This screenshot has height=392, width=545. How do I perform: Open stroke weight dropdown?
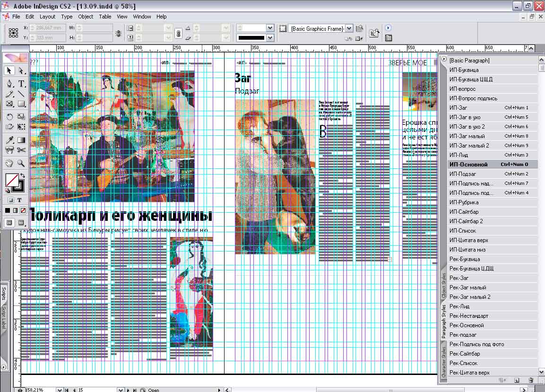[x=270, y=28]
